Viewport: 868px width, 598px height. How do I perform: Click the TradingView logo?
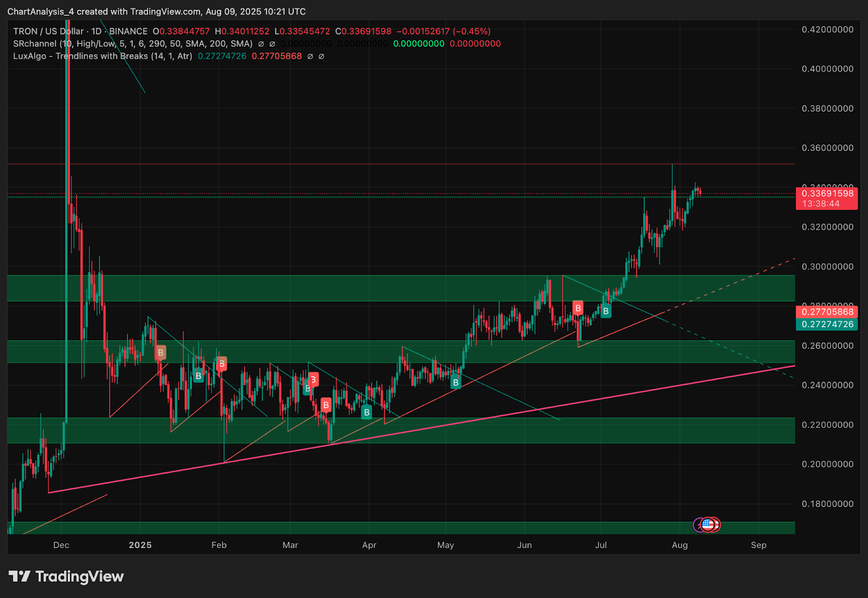click(x=66, y=576)
